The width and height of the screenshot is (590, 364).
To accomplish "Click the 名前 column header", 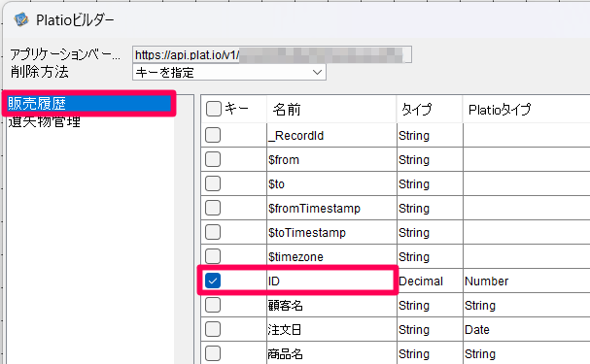I will (331, 110).
